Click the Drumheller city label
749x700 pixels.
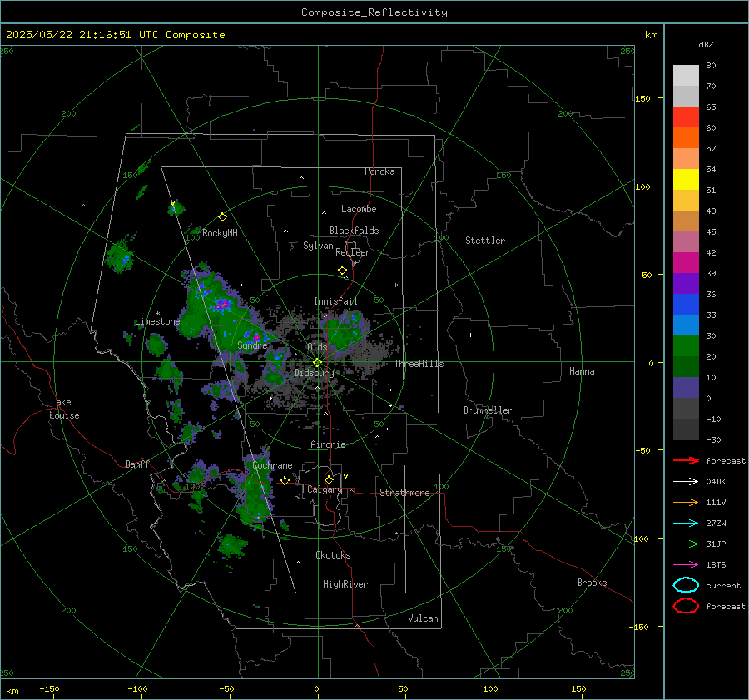click(488, 410)
